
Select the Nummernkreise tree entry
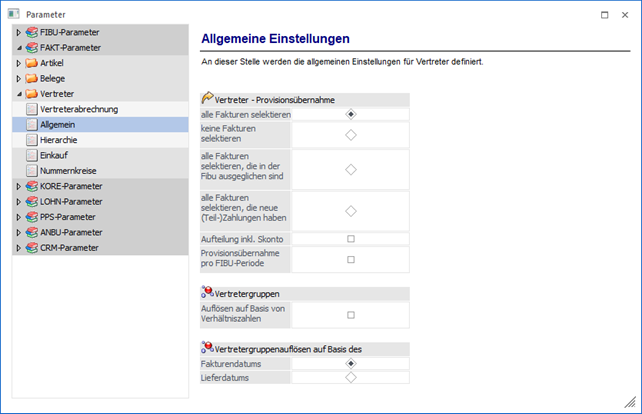pos(68,171)
